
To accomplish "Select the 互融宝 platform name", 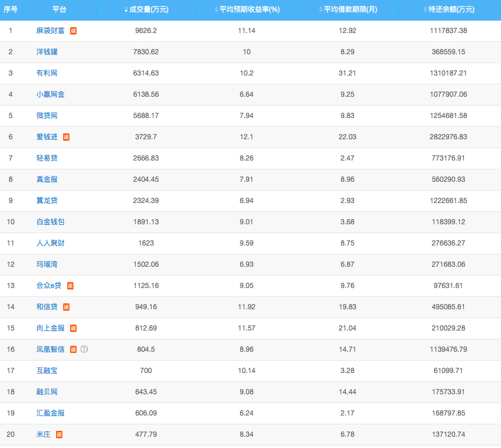I will 47,371.
